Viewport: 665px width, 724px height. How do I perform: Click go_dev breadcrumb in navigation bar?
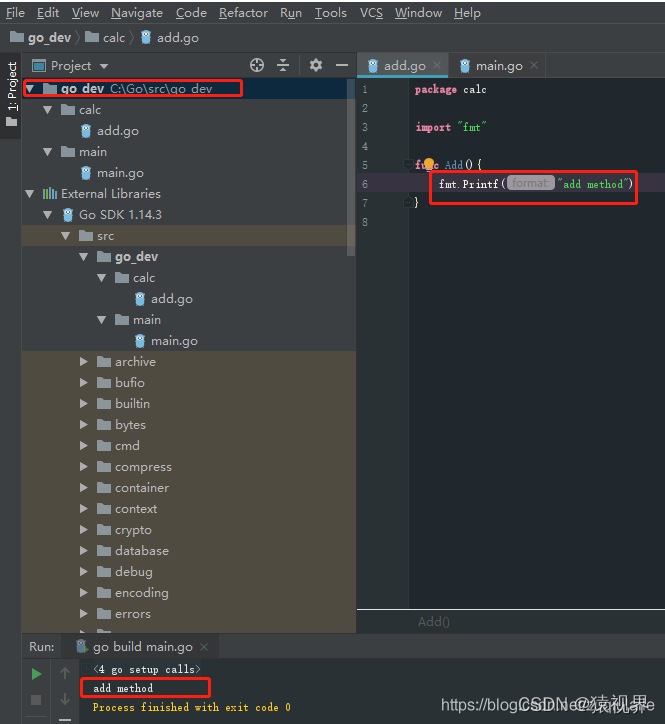41,37
